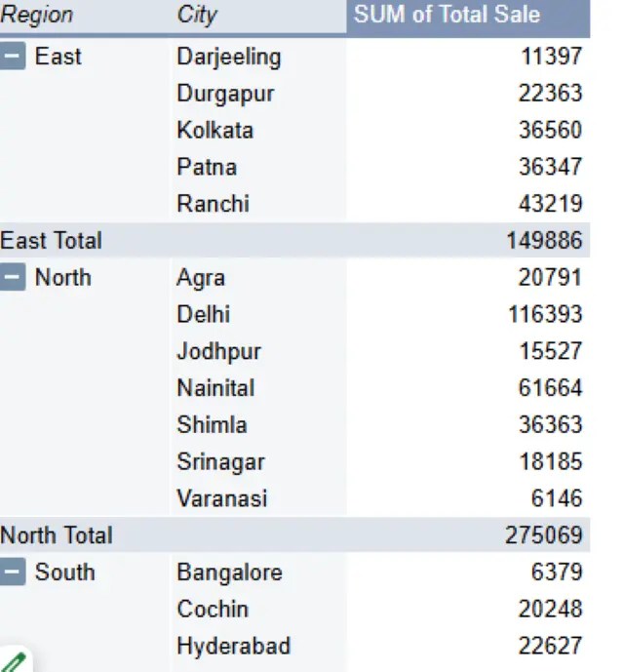Select the East Total row label
The width and height of the screenshot is (624, 672).
click(x=52, y=240)
